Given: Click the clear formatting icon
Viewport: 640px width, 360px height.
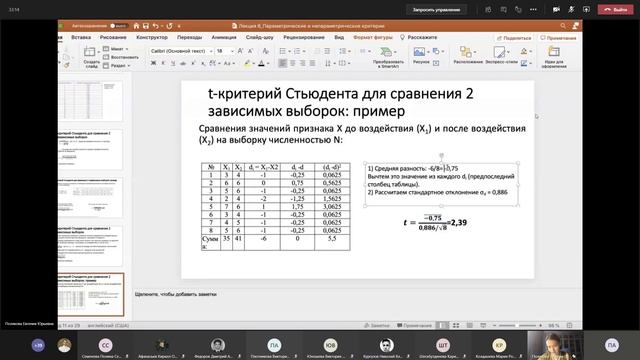Looking at the screenshot, I should [x=266, y=51].
